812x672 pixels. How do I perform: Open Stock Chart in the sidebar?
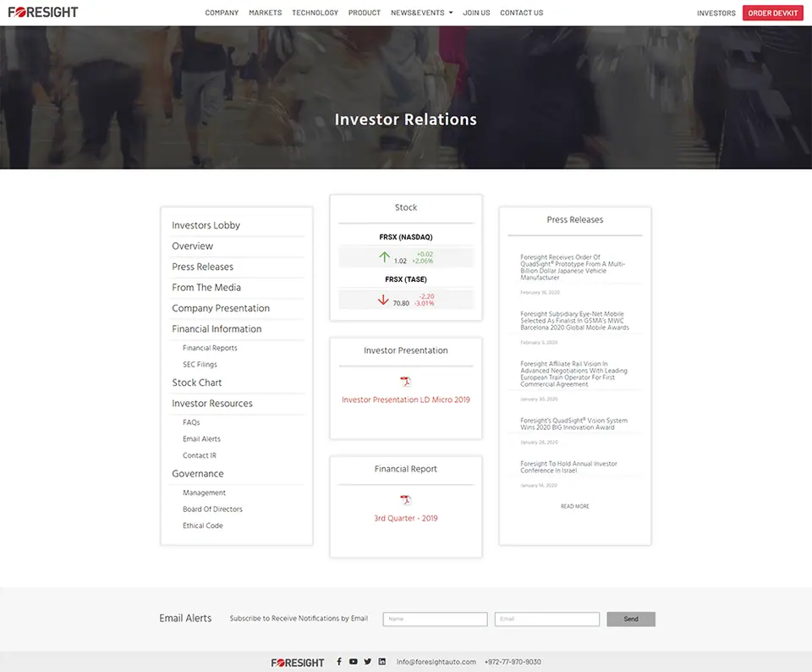pyautogui.click(x=197, y=383)
